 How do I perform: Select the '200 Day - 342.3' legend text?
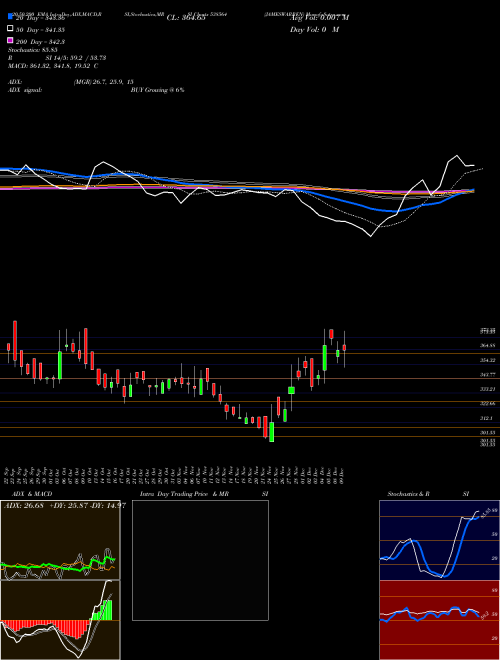point(40,42)
